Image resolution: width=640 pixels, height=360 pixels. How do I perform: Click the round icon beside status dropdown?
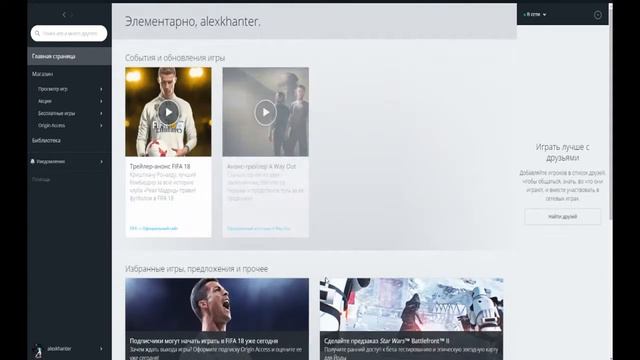[x=598, y=15]
